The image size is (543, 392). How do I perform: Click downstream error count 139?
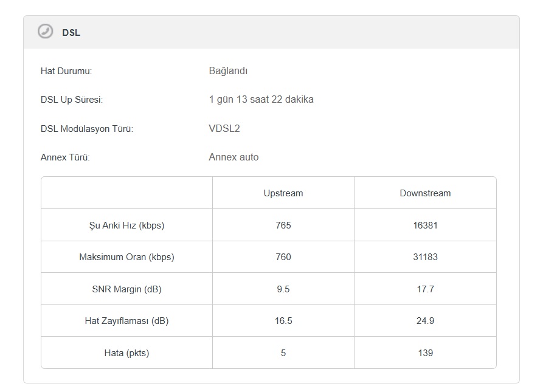(x=425, y=353)
